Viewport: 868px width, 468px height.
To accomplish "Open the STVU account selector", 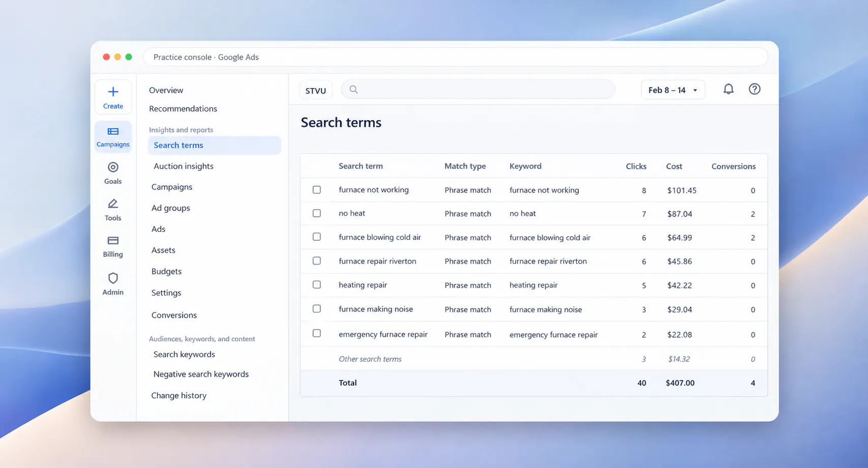I will click(x=316, y=90).
